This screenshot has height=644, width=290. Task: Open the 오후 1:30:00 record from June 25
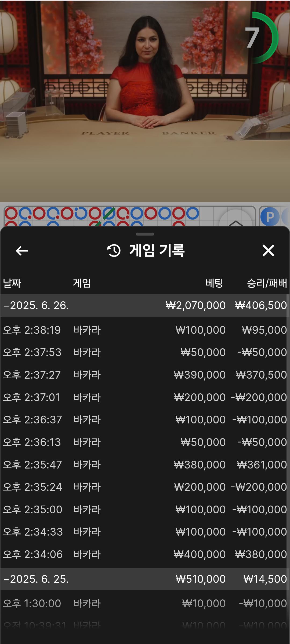145,604
